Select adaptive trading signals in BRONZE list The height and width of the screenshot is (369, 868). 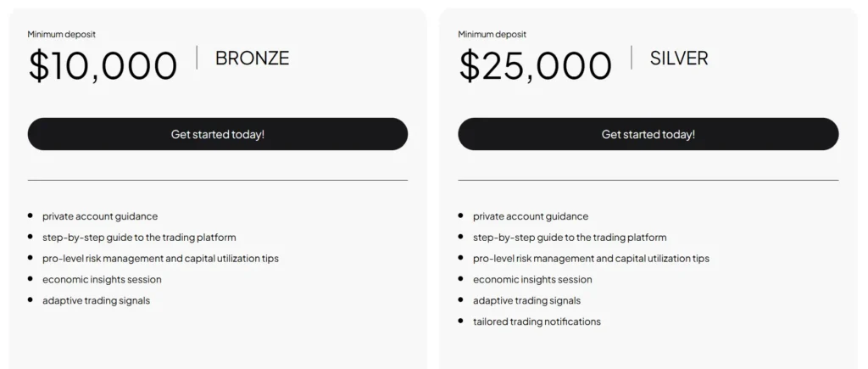pyautogui.click(x=96, y=300)
